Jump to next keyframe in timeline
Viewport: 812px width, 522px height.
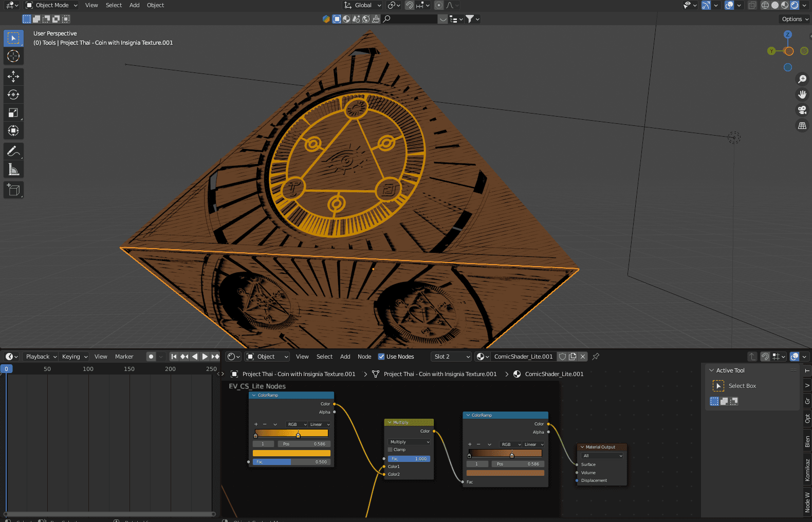tap(215, 357)
